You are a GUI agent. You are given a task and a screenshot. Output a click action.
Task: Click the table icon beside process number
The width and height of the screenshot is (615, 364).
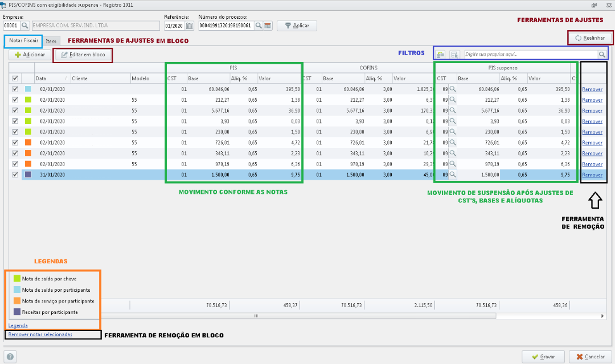(x=267, y=26)
